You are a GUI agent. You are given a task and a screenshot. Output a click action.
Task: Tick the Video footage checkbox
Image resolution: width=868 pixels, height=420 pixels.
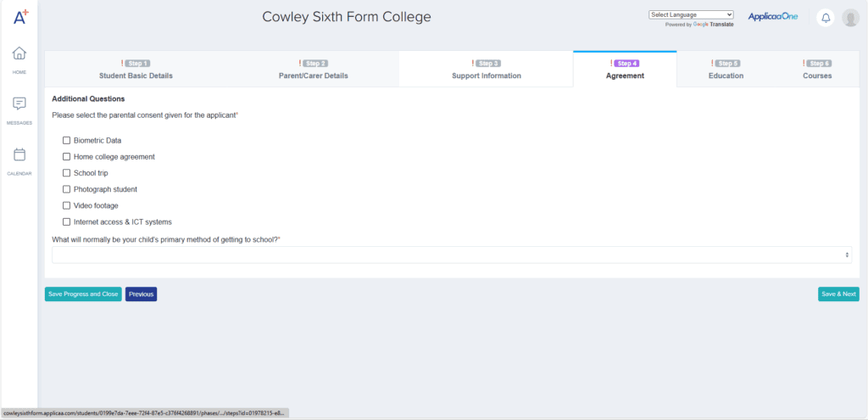point(67,205)
